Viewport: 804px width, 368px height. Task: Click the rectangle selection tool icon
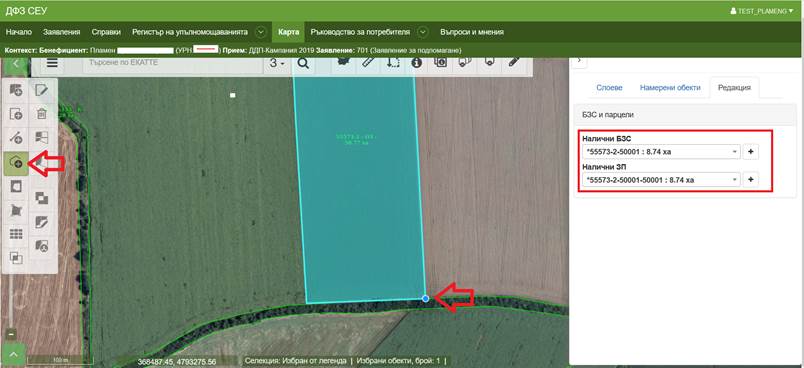392,63
